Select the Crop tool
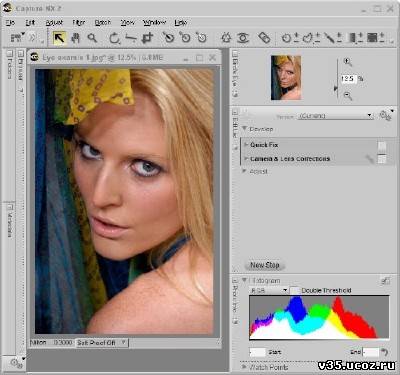Screen dimensions: 400x375 [x=147, y=38]
